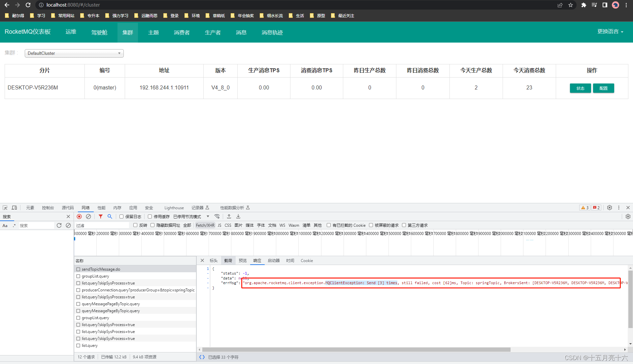Enable the 保留日志 checkbox
Viewport: 633px width, 364px height.
coord(121,216)
